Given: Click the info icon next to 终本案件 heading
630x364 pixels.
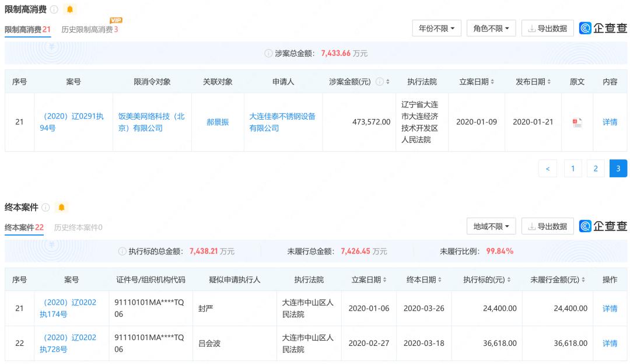Looking at the screenshot, I should pyautogui.click(x=46, y=207).
